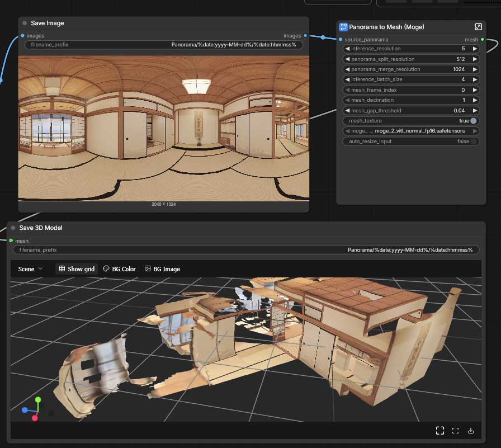Click the panorama room image preview
This screenshot has width=501, height=448.
pos(164,129)
